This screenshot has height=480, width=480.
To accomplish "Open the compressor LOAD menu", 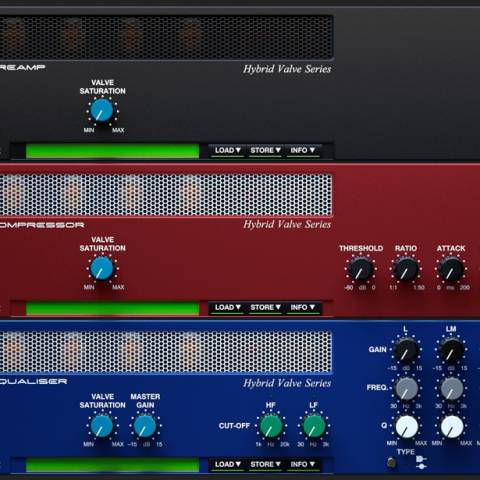I will (227, 307).
